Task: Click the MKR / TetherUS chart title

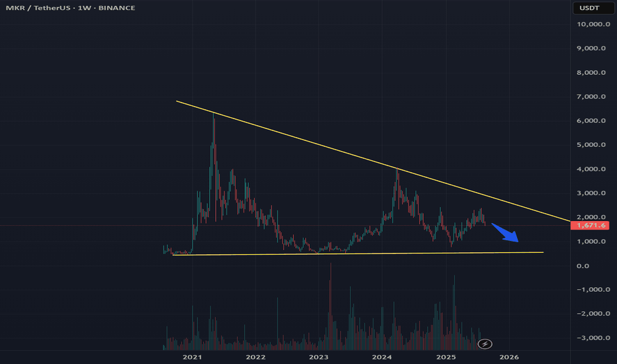Action: [70, 8]
